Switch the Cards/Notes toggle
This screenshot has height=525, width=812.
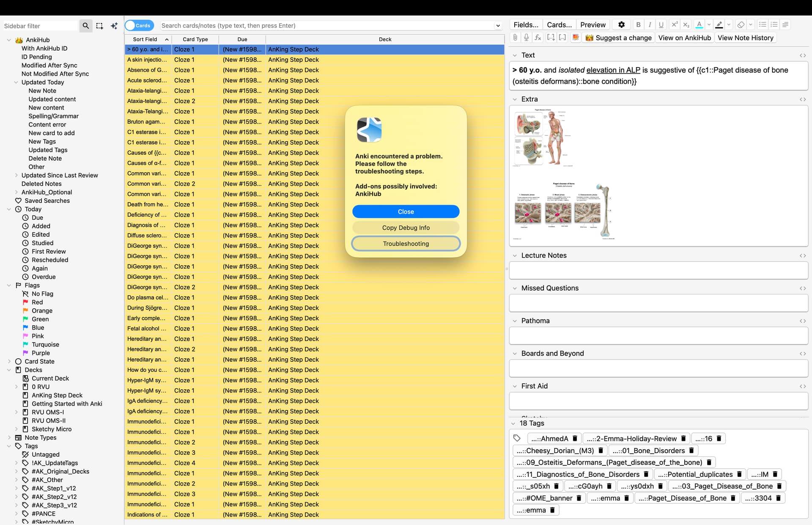click(x=139, y=26)
